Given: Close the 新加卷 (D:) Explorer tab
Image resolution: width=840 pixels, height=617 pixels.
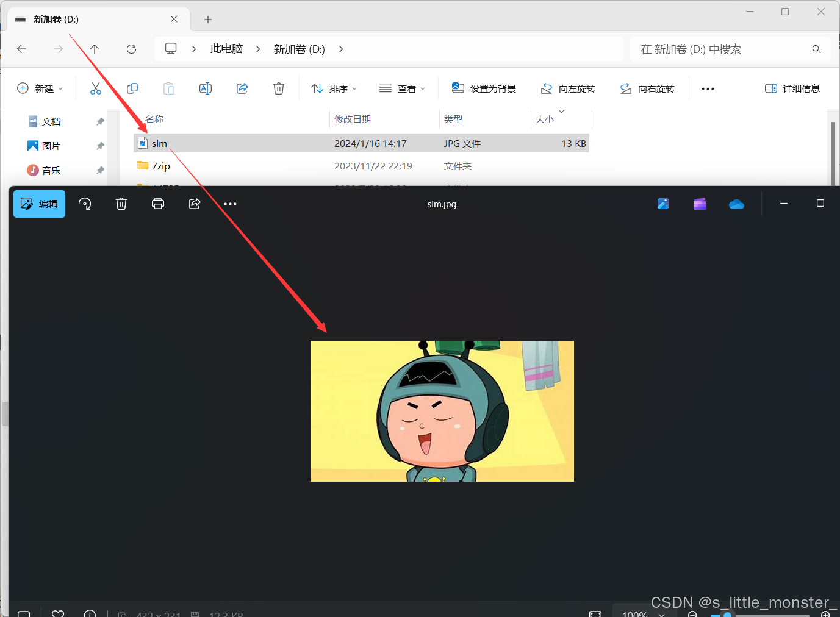Looking at the screenshot, I should coord(174,19).
